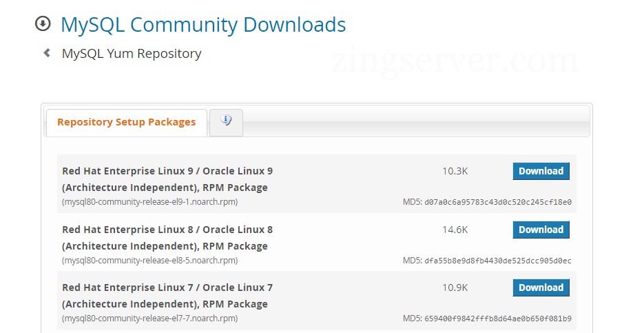
Task: Click the MD5 hash for the el9 package
Action: click(497, 202)
